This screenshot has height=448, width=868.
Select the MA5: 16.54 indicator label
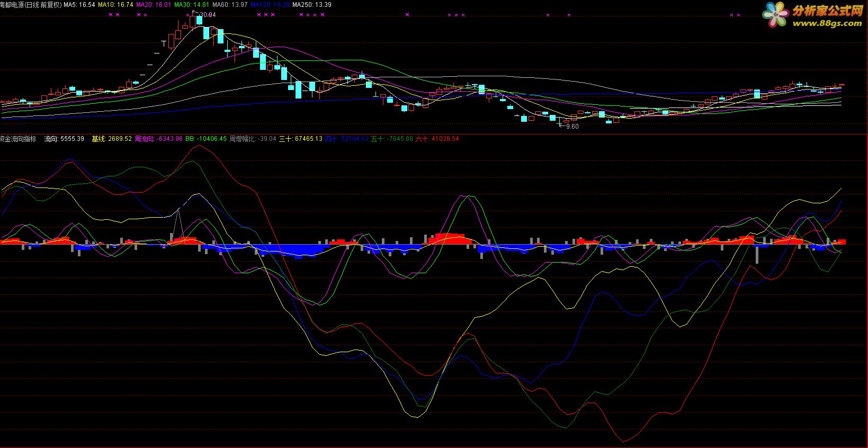pyautogui.click(x=79, y=4)
